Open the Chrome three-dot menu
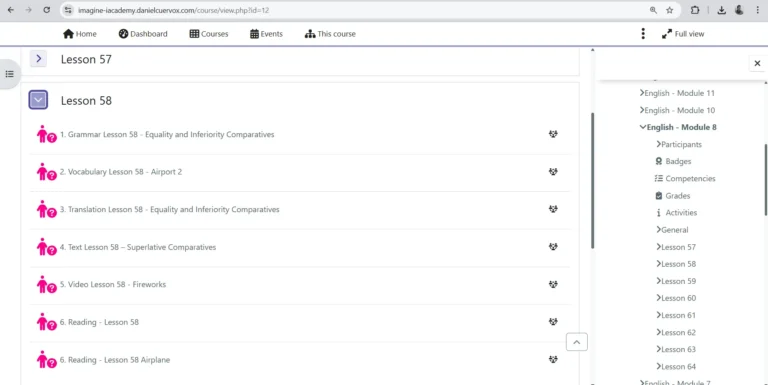Image resolution: width=768 pixels, height=385 pixels. (x=757, y=10)
